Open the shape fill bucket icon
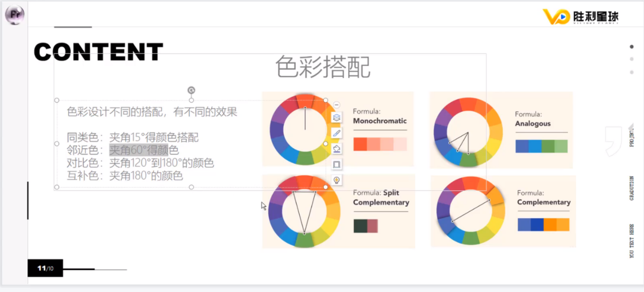644x292 pixels. pos(336,149)
